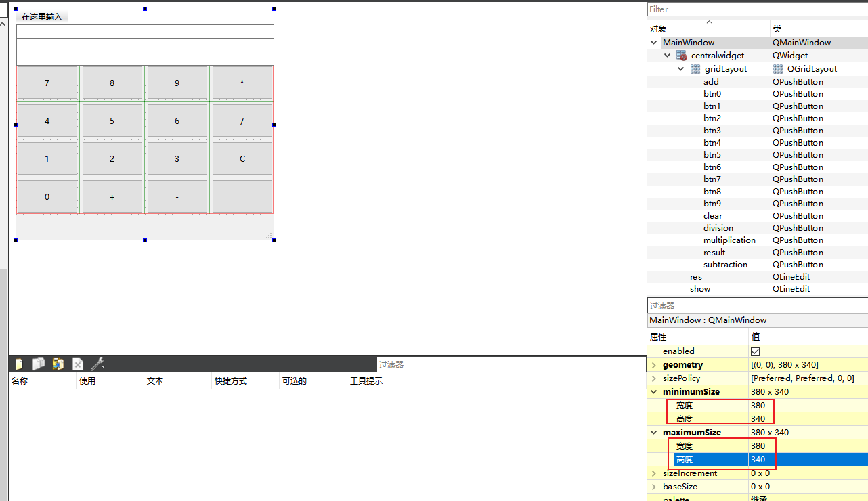Select the btn0 object row

757,94
